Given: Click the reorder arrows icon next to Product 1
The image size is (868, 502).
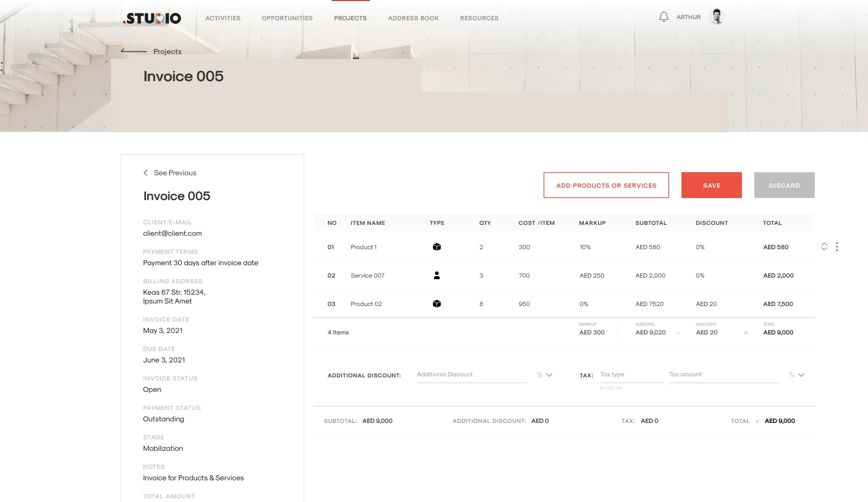Looking at the screenshot, I should click(824, 247).
